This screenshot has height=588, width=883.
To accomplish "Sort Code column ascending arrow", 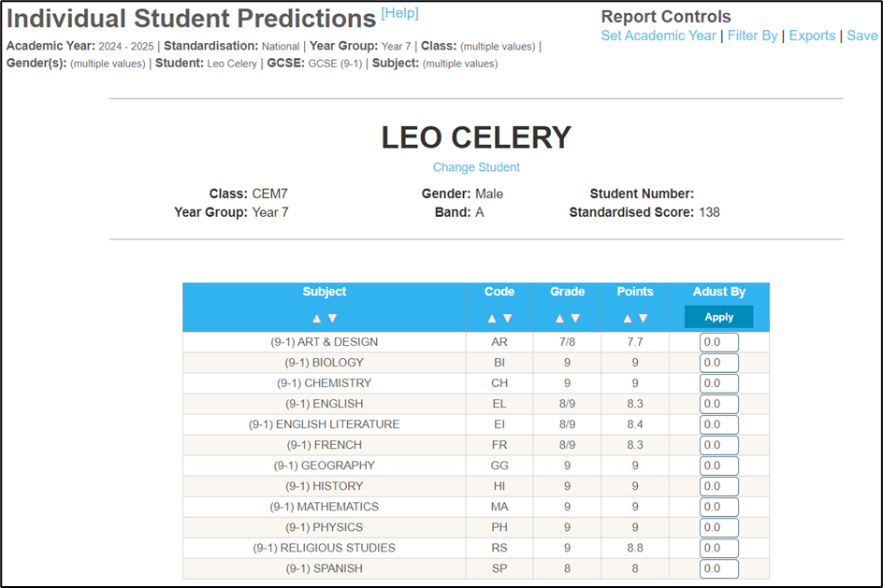I will (x=492, y=319).
